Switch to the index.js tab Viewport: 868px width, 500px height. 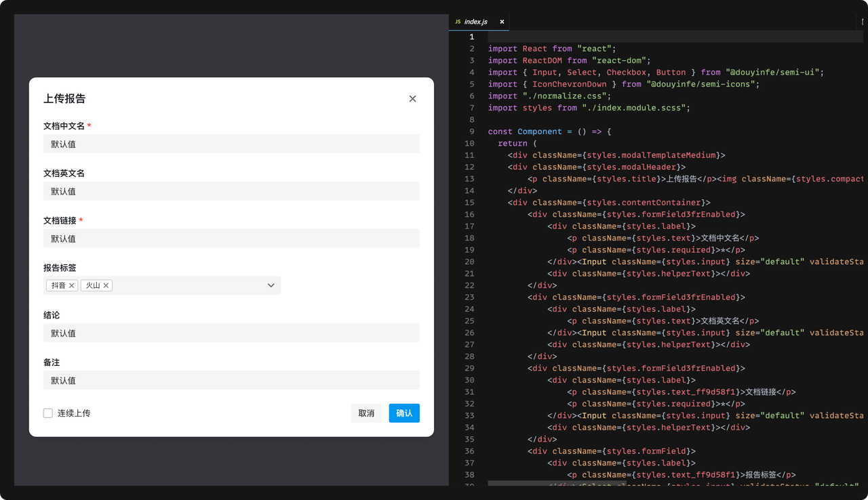476,22
